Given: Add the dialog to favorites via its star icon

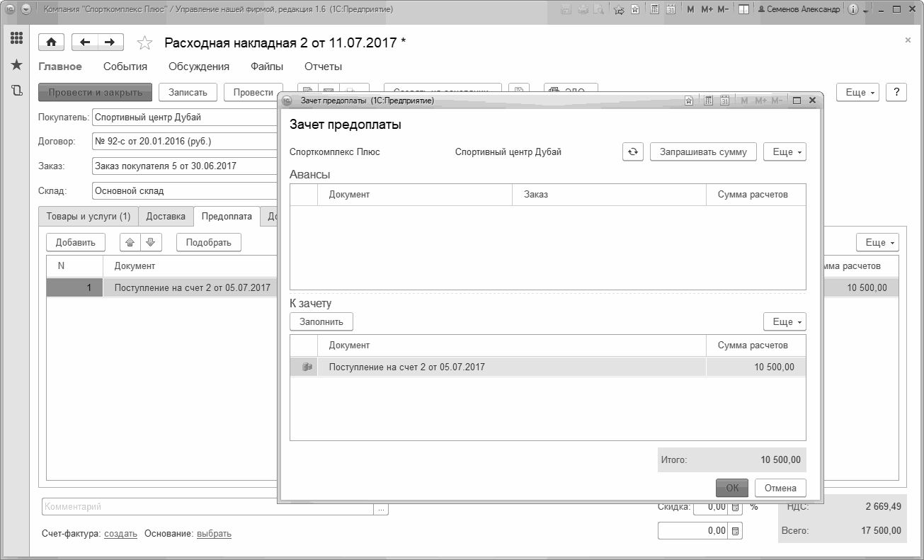Looking at the screenshot, I should (689, 101).
